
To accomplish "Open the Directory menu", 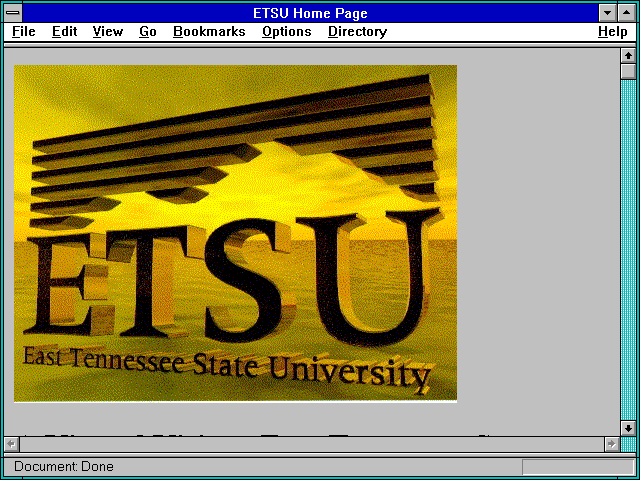I will click(358, 31).
